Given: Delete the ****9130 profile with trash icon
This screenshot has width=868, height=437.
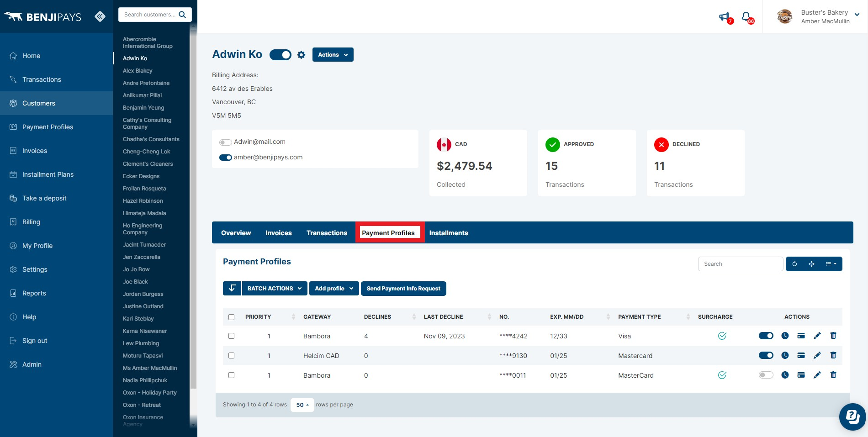Looking at the screenshot, I should tap(833, 355).
